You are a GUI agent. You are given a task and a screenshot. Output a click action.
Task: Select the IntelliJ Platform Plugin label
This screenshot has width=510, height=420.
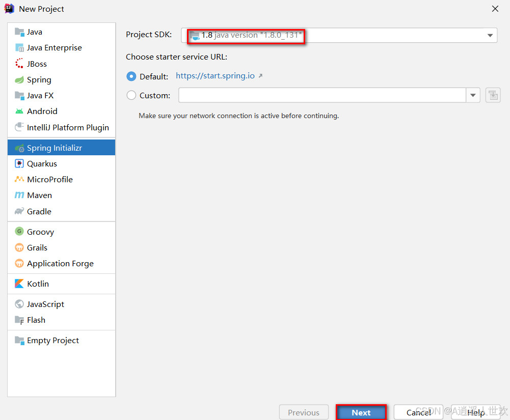click(x=68, y=127)
